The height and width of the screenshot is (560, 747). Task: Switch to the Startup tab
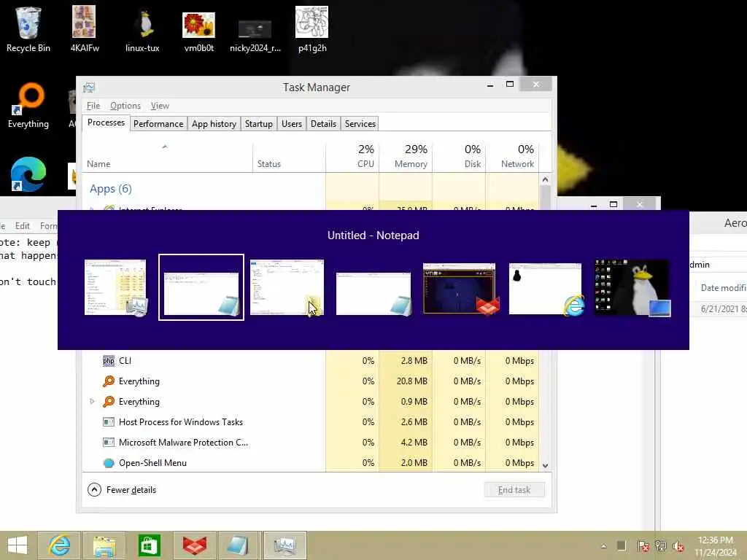coord(259,124)
